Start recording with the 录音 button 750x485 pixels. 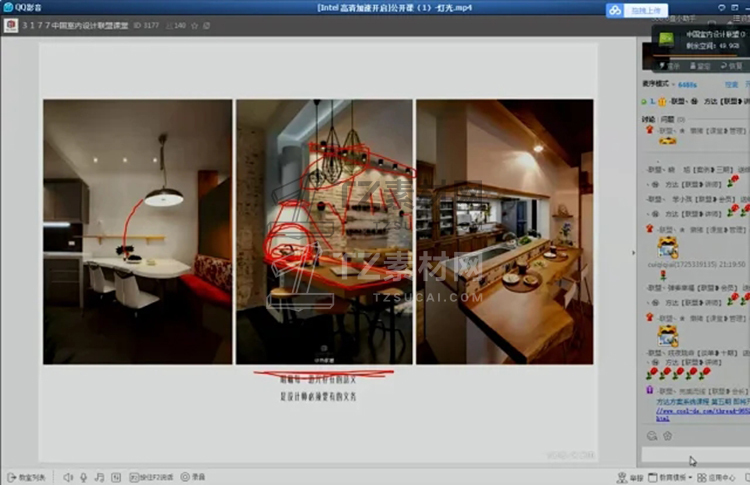193,477
